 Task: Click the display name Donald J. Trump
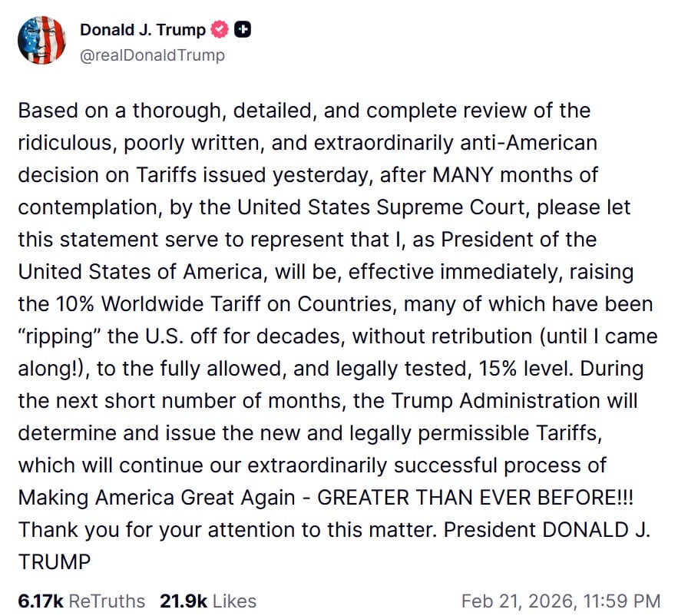(x=141, y=28)
